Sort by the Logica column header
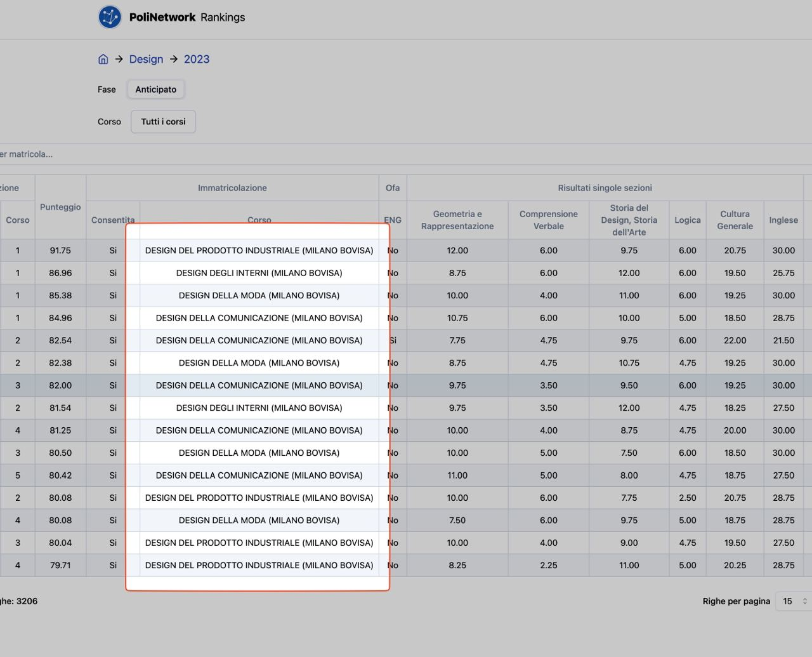Image resolution: width=812 pixels, height=657 pixels. click(x=688, y=220)
